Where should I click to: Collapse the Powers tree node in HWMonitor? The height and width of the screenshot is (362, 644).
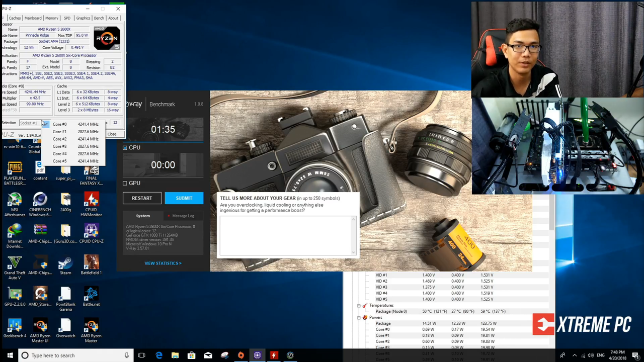pos(359,318)
